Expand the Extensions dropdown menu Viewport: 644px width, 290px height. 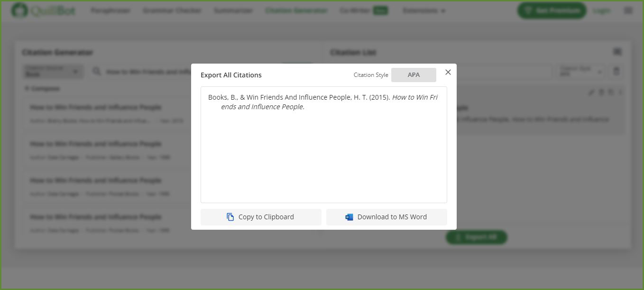click(424, 10)
